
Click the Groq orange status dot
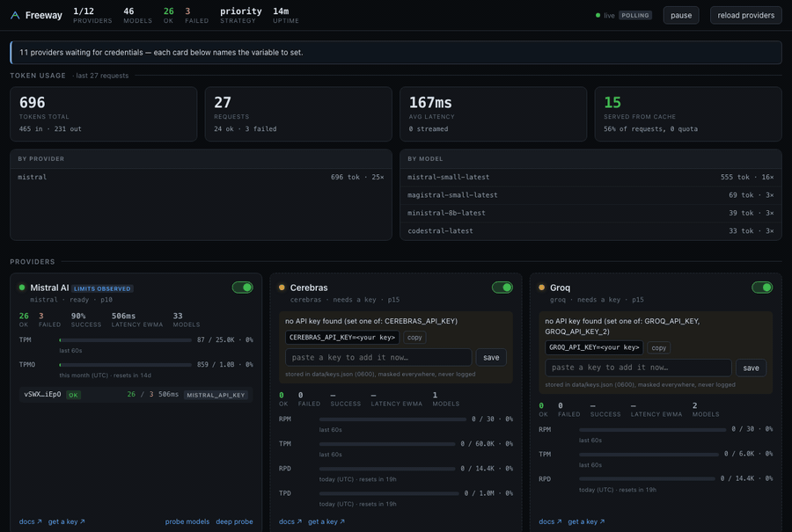(x=541, y=288)
